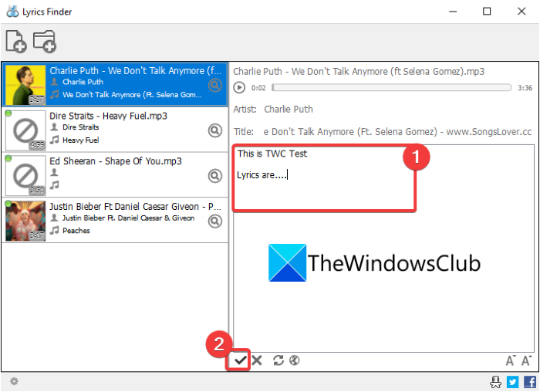Add a folder with the add-folder icon
This screenshot has width=540, height=392.
(x=45, y=42)
